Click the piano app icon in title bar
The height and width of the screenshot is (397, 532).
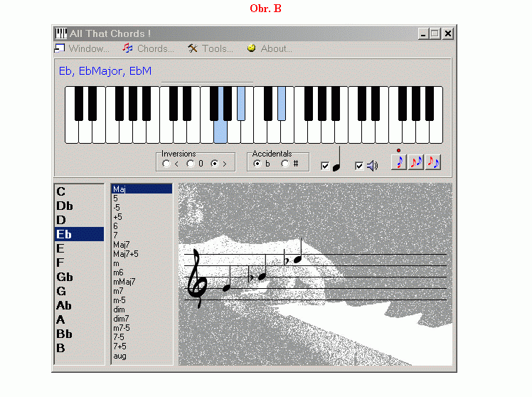(x=61, y=33)
